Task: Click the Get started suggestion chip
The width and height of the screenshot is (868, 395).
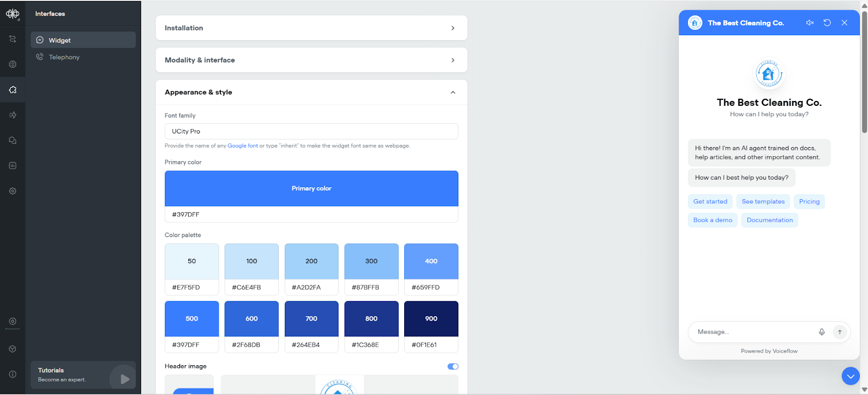Action: 710,201
